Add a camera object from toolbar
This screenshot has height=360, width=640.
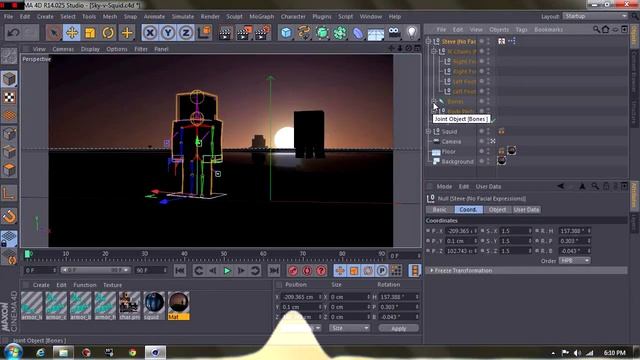(394, 33)
